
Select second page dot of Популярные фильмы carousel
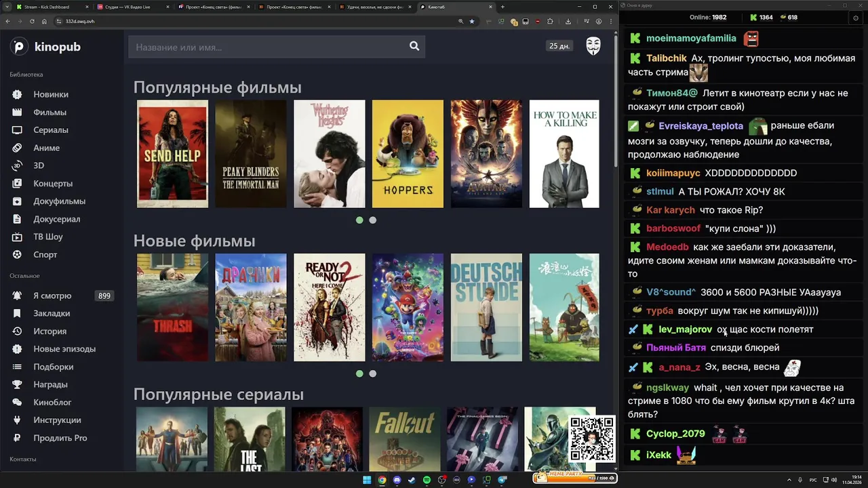pos(372,220)
